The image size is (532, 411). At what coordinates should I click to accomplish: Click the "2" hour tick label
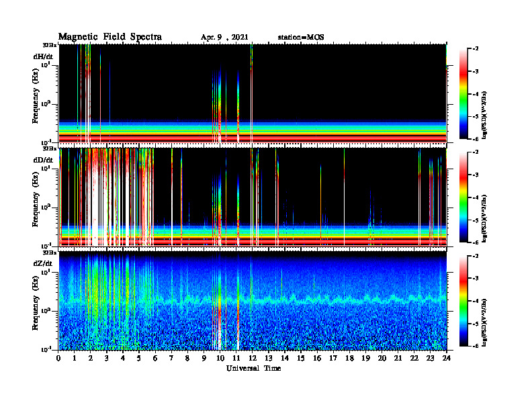(91, 358)
